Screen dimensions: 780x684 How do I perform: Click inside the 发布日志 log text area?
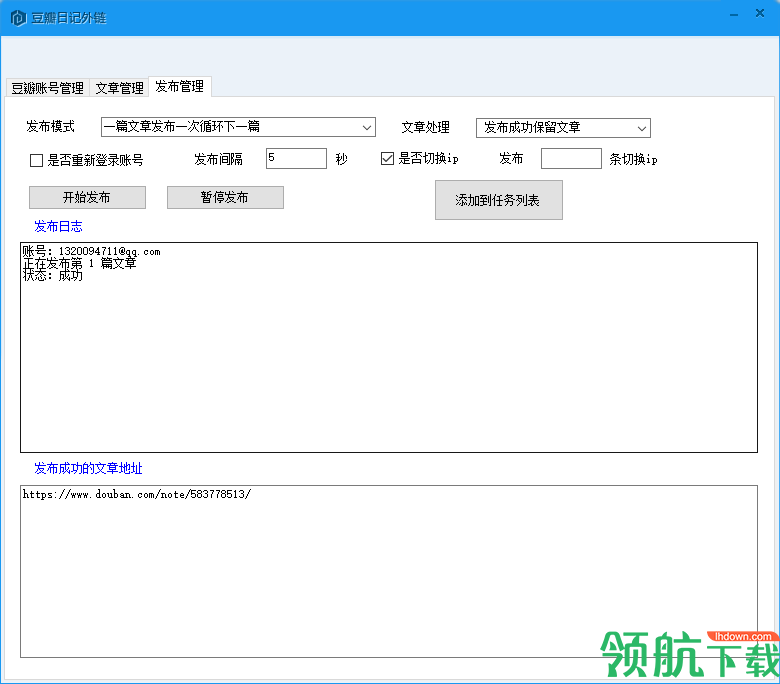pos(389,348)
